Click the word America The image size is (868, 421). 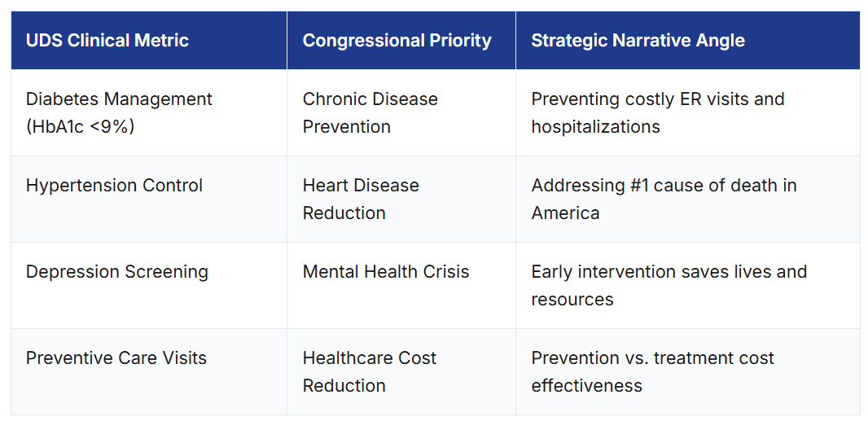tap(565, 213)
